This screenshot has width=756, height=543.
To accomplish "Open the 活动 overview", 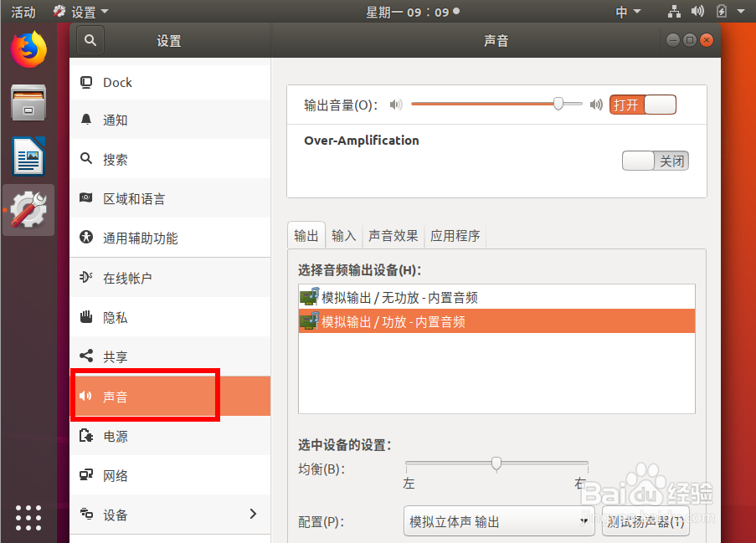I will click(x=23, y=12).
